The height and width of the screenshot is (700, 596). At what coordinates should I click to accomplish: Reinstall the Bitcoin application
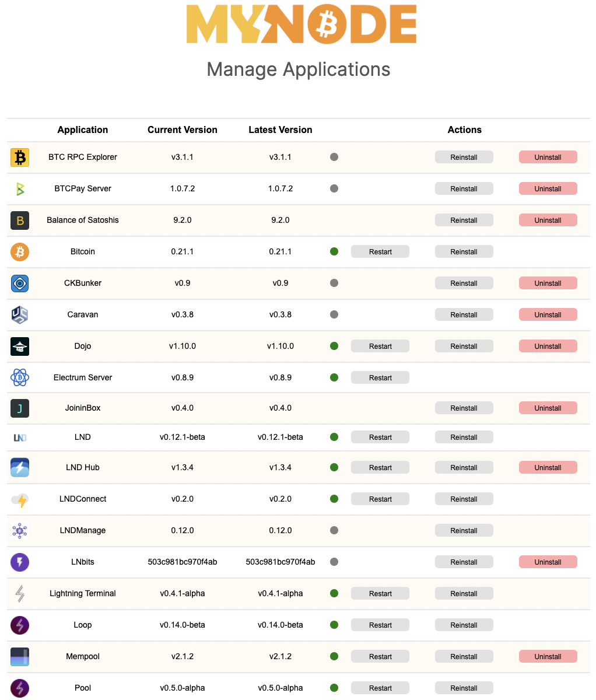pos(464,251)
